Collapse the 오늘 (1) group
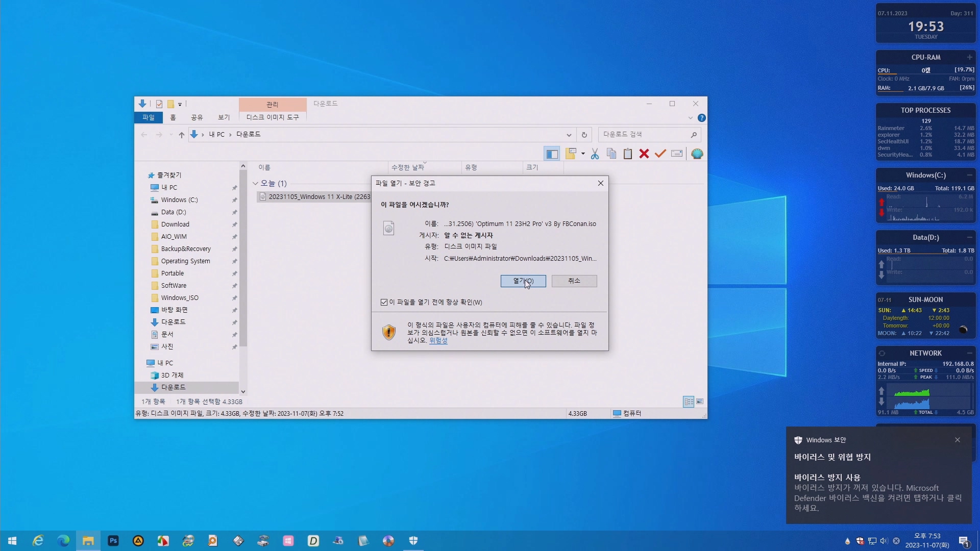The height and width of the screenshot is (551, 980). click(x=256, y=184)
